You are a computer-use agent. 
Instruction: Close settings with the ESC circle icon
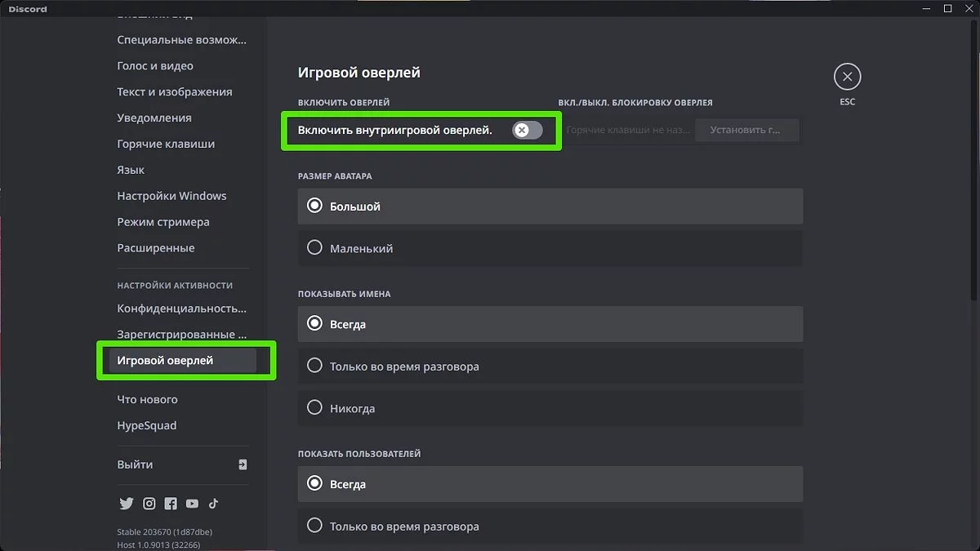847,78
